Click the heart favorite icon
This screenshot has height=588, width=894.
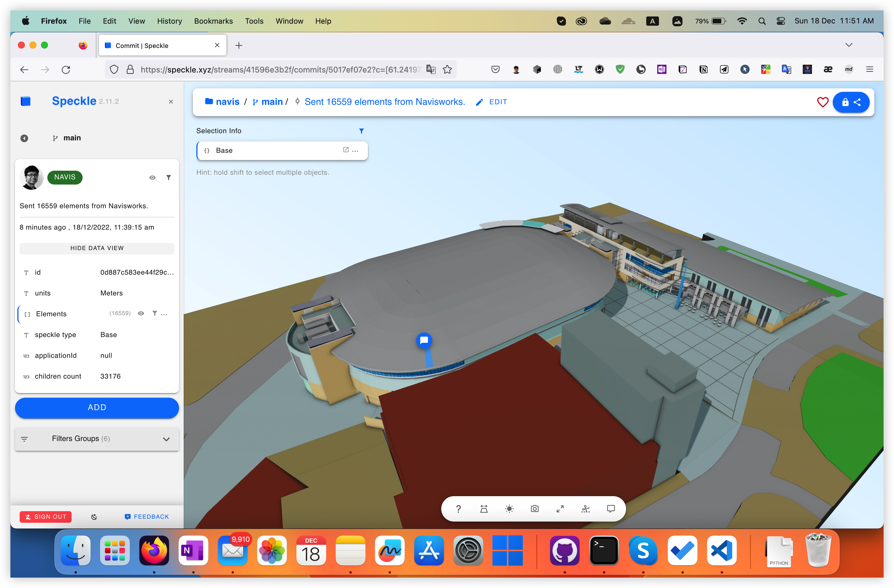coord(822,102)
